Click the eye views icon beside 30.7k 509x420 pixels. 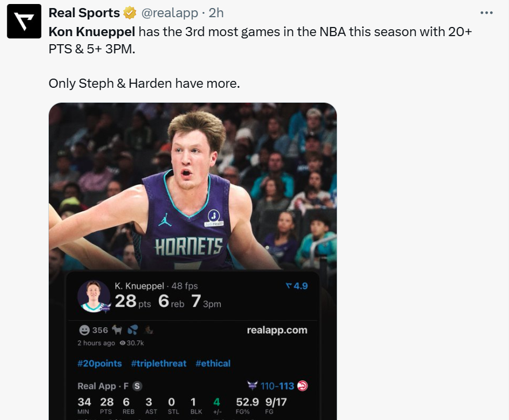pos(122,343)
